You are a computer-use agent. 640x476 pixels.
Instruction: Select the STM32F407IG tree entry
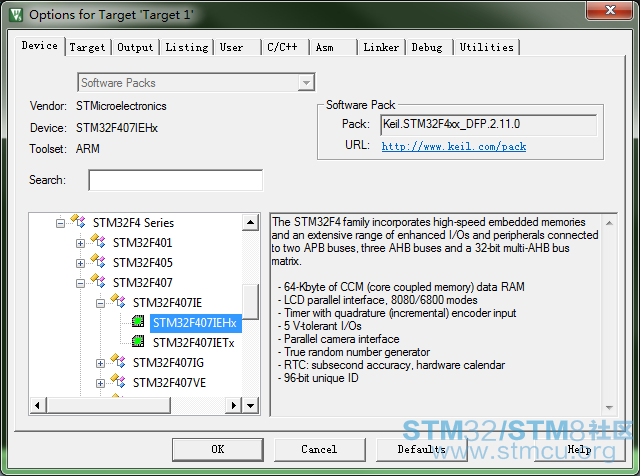pos(168,363)
